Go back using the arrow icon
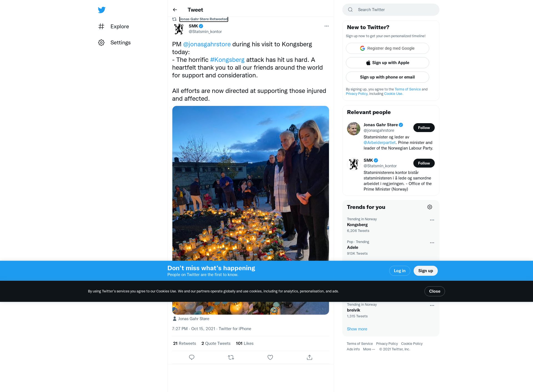 [175, 10]
